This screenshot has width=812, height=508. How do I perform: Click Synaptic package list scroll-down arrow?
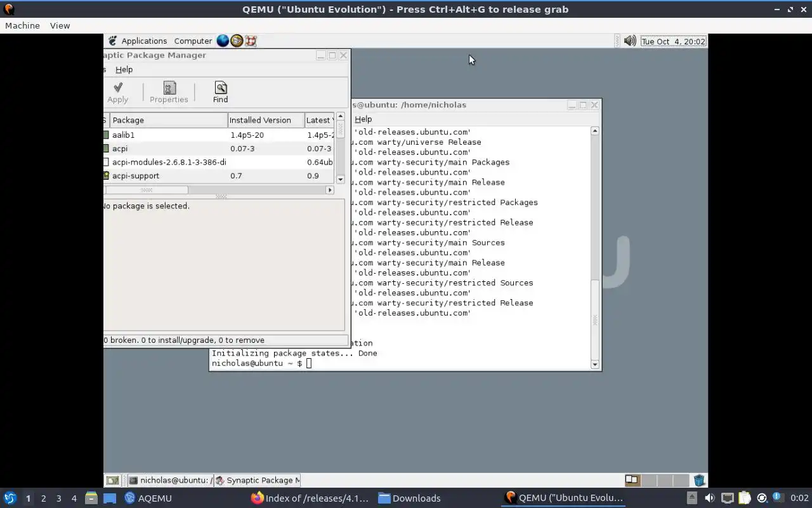pyautogui.click(x=340, y=180)
